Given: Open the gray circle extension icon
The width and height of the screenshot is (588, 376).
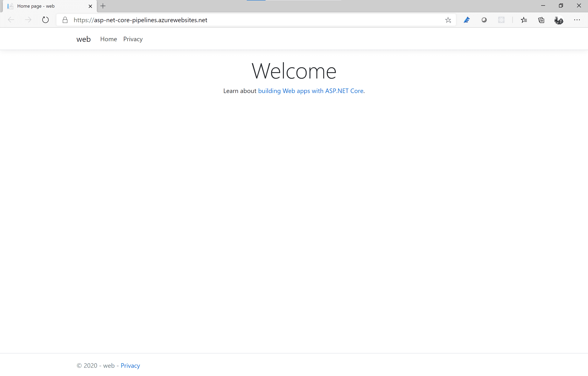Looking at the screenshot, I should click(x=484, y=20).
